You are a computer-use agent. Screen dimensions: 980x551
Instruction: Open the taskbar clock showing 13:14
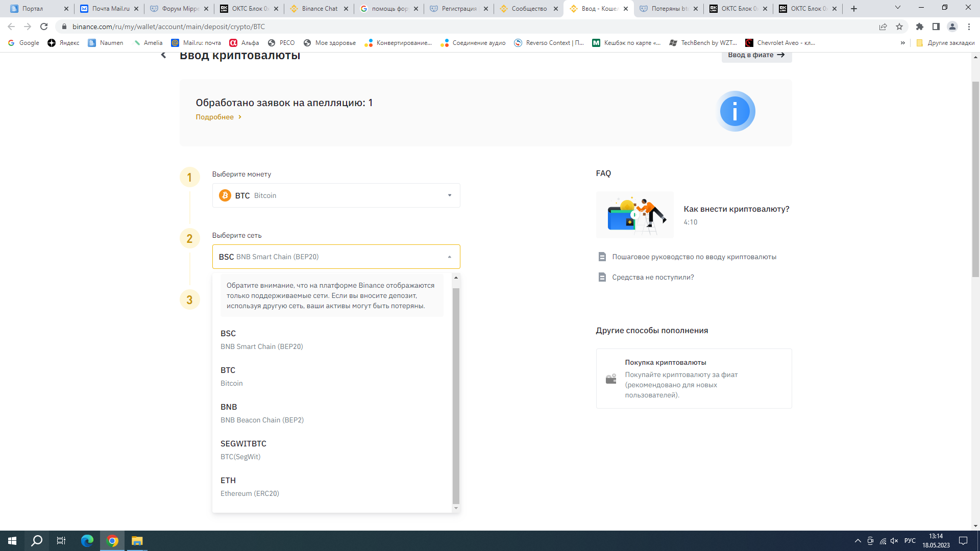(x=936, y=541)
